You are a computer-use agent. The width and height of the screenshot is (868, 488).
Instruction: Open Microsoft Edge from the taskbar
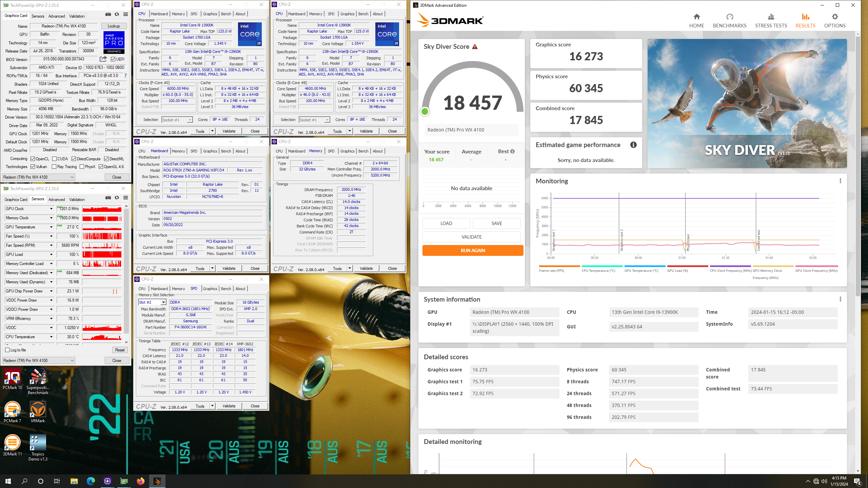[x=91, y=481]
